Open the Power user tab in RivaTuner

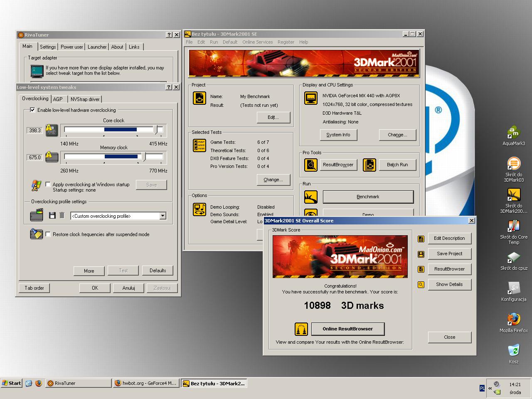click(71, 47)
